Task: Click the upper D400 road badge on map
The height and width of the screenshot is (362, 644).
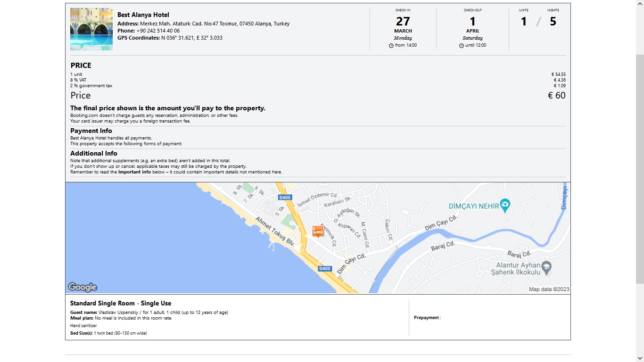Action: (285, 197)
